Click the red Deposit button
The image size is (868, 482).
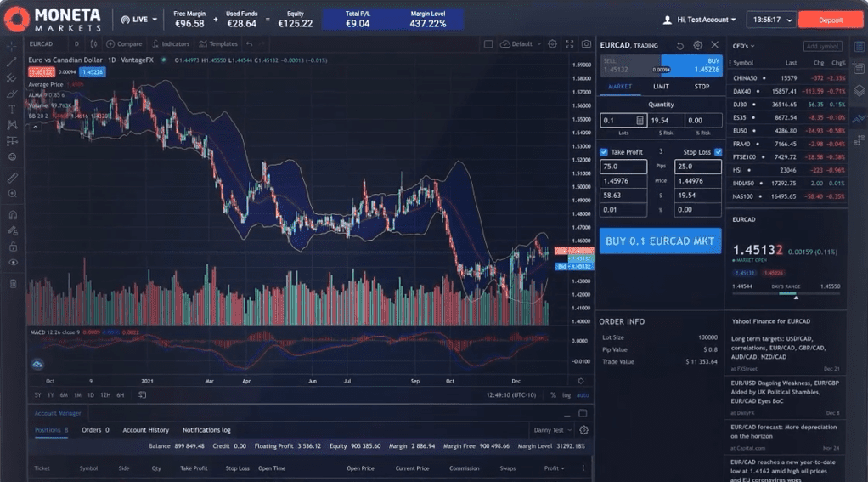tap(831, 20)
